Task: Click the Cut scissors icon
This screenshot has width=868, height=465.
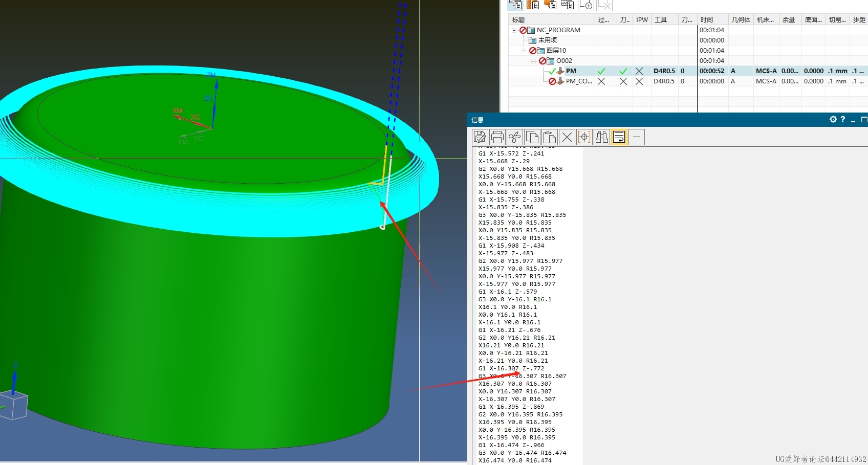Action: pyautogui.click(x=515, y=137)
